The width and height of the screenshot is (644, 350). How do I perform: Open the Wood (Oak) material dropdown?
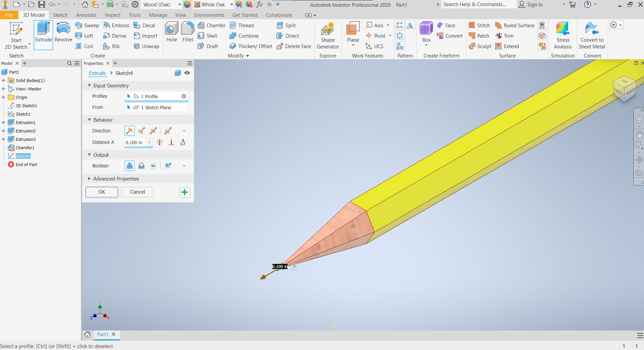tap(179, 5)
